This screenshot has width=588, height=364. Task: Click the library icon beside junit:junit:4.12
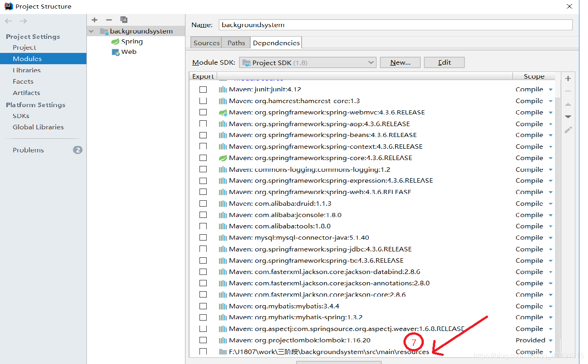[223, 90]
